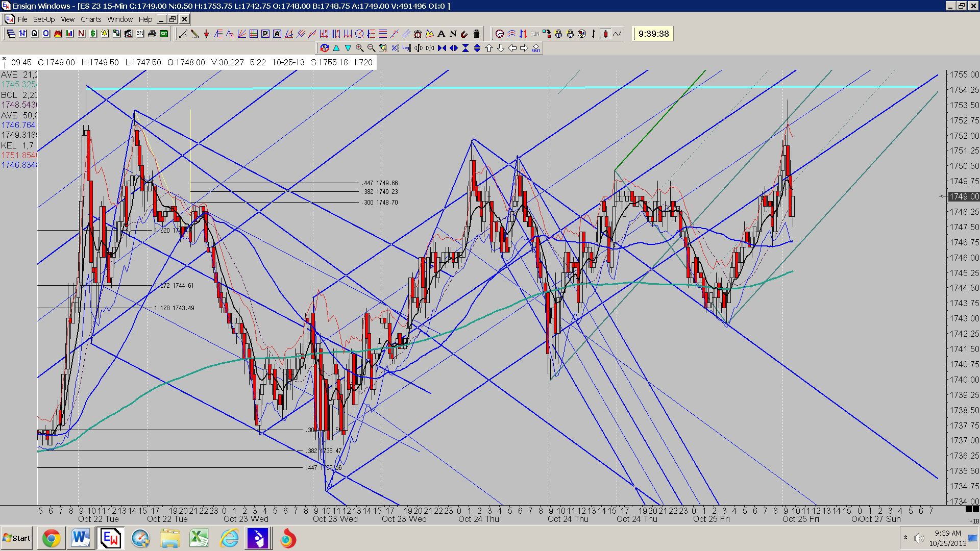
Task: Click the 'BOL 2,20' study label
Action: tap(19, 95)
